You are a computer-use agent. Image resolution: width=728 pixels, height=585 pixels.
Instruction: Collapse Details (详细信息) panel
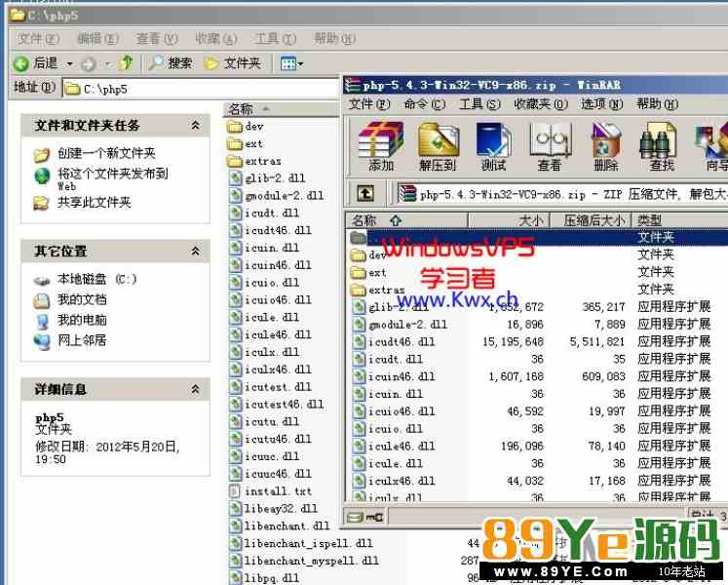[196, 389]
